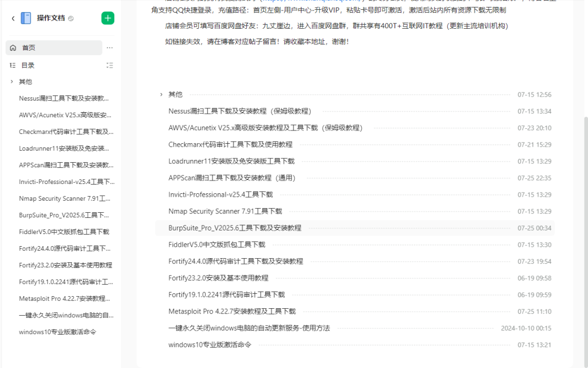Open sidebar item Loadrunner11安装版及免安装...

pos(64,148)
